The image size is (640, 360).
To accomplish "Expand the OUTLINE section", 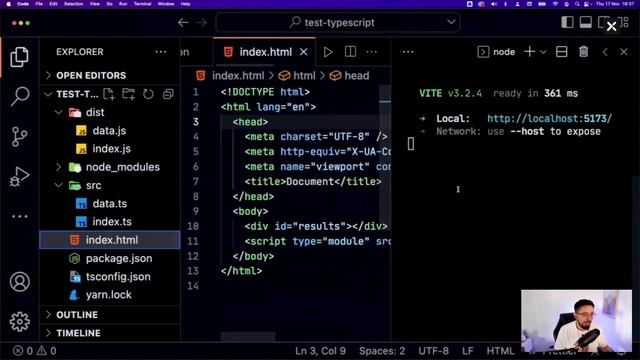I will click(110, 315).
